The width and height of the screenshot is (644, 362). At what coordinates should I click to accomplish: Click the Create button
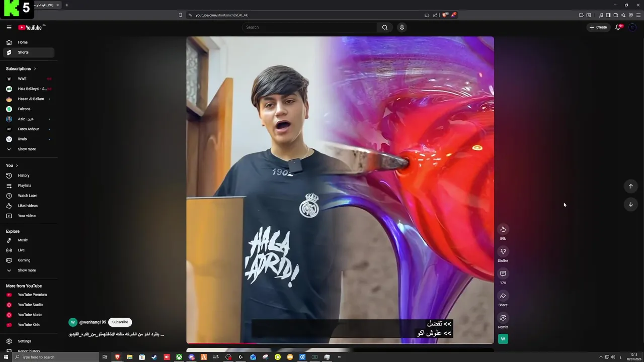tap(598, 27)
